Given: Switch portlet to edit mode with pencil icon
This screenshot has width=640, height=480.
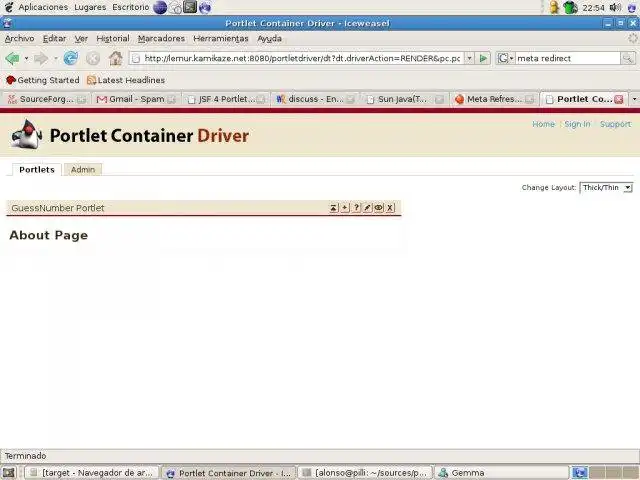Looking at the screenshot, I should pos(367,208).
